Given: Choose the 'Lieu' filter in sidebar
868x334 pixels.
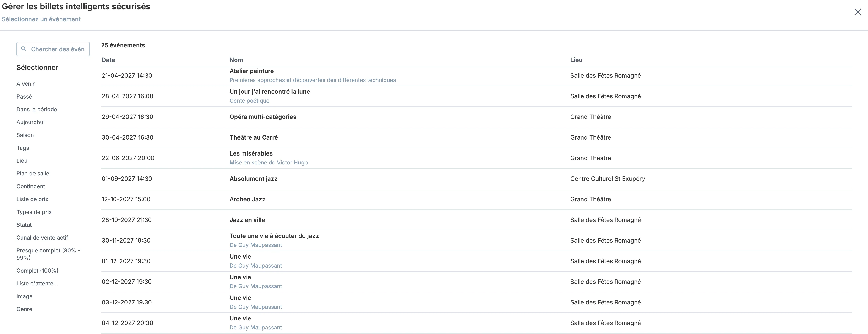Looking at the screenshot, I should tap(22, 161).
